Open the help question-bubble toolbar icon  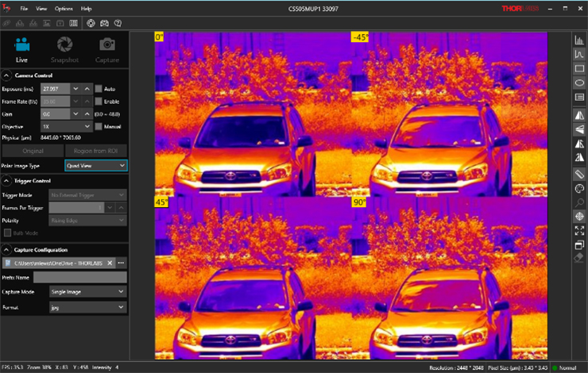(x=118, y=23)
